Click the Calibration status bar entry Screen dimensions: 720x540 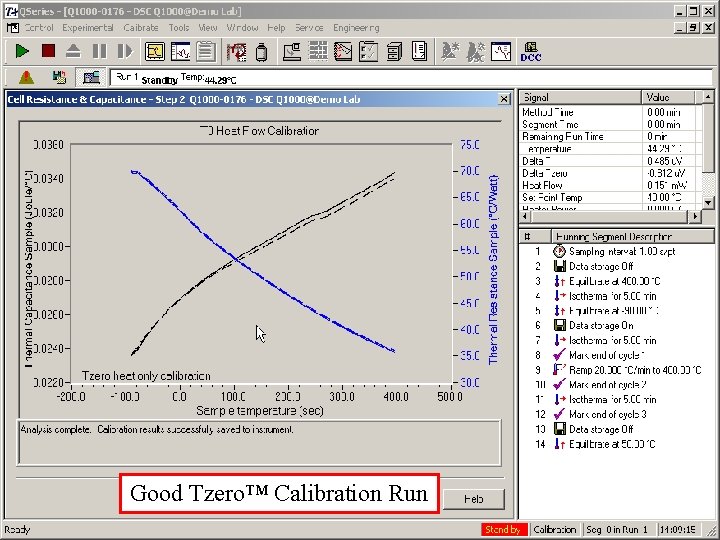point(555,529)
